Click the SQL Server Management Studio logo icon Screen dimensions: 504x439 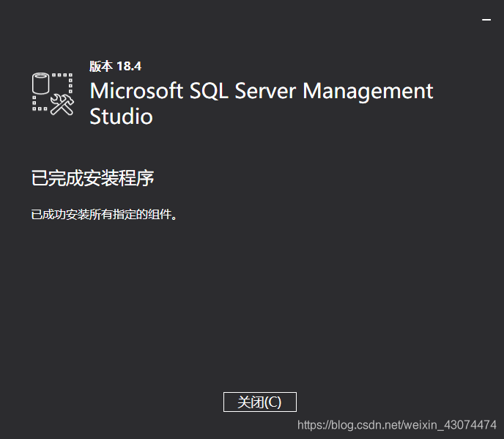[53, 94]
